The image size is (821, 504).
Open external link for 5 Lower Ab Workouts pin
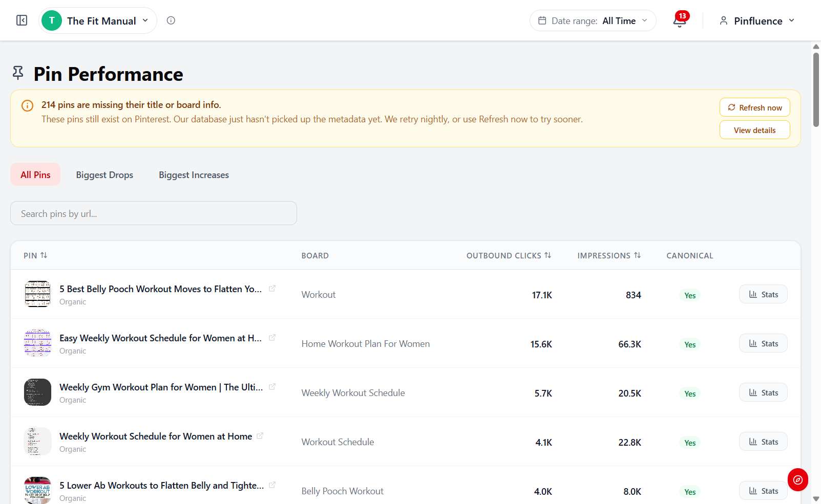[x=272, y=485]
